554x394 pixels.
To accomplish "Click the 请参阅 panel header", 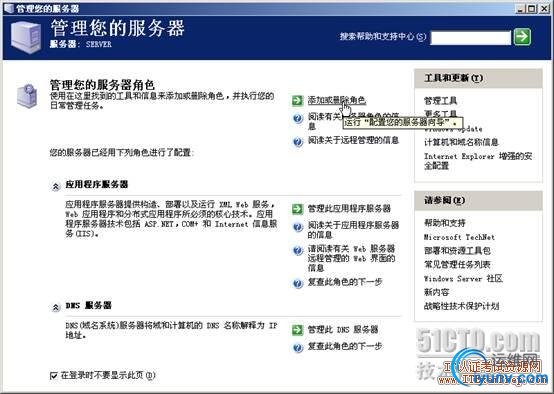I will coord(478,200).
